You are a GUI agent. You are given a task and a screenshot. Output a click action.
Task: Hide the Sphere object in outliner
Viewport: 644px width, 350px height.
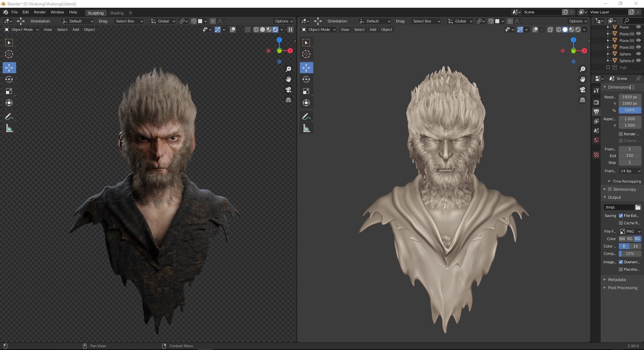[638, 54]
